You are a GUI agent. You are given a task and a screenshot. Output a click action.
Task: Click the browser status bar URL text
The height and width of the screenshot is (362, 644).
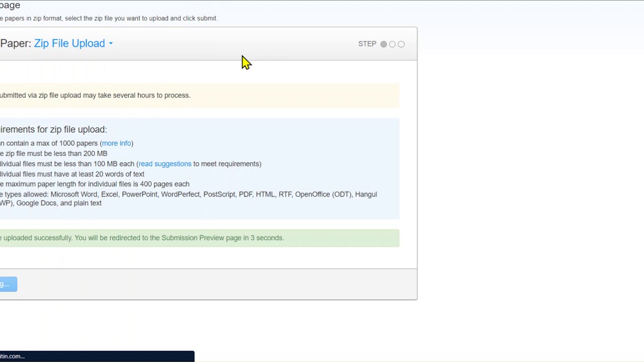coord(12,356)
